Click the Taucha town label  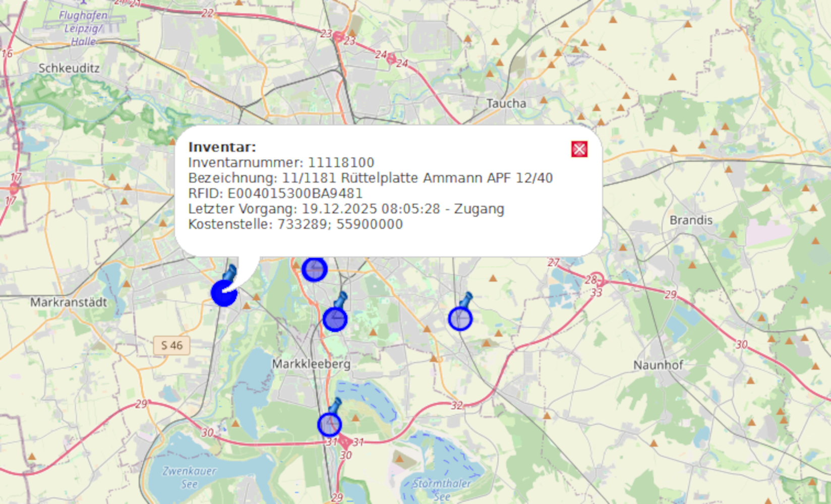pyautogui.click(x=506, y=104)
